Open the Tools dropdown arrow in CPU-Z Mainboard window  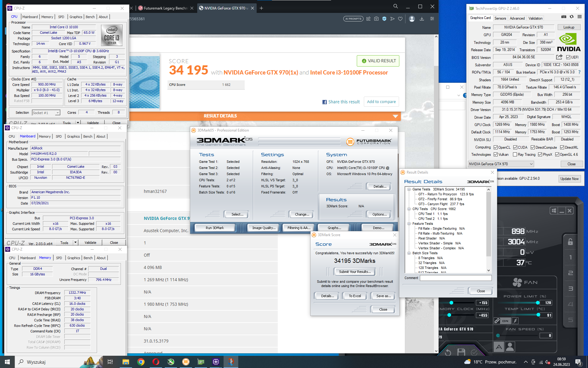pyautogui.click(x=75, y=243)
